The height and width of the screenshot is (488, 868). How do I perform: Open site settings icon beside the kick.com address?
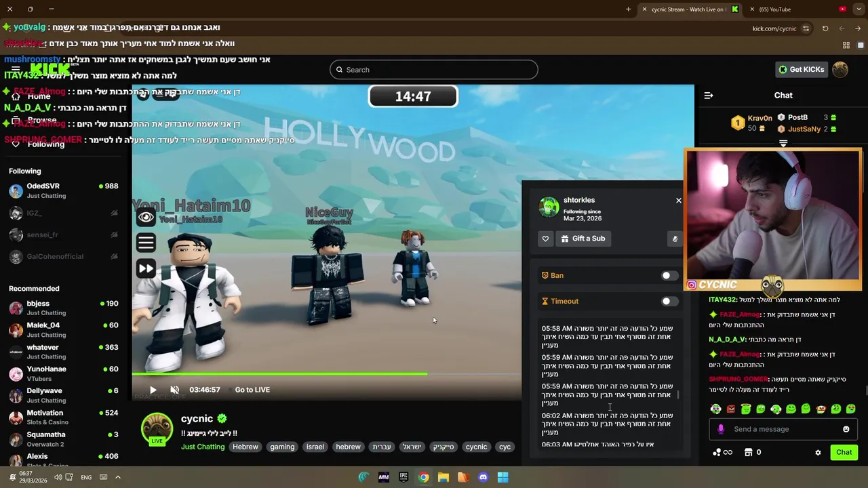(806, 28)
